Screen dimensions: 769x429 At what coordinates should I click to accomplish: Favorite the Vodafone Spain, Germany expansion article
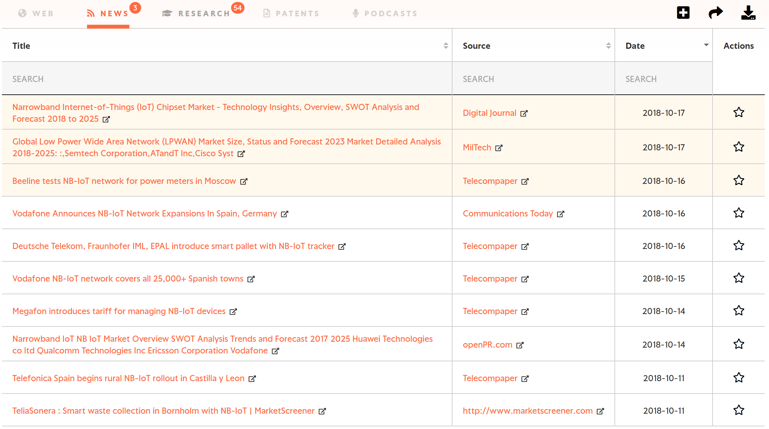[x=738, y=213]
